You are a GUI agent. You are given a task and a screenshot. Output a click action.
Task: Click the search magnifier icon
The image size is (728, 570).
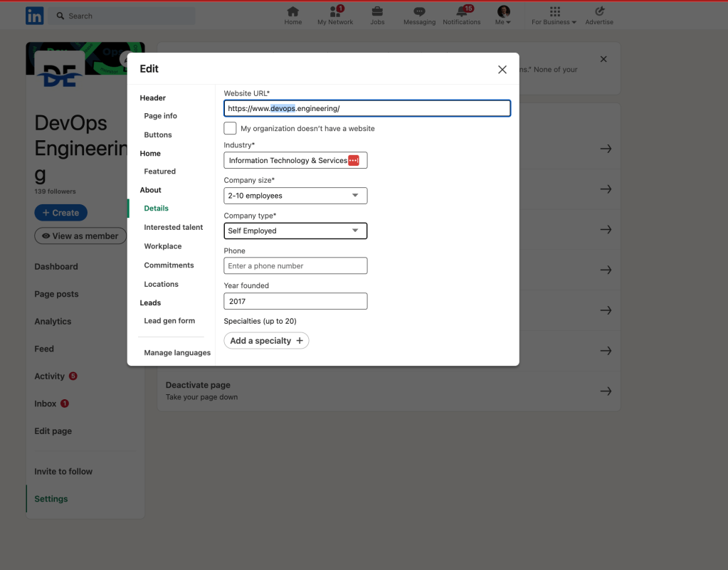[x=60, y=16]
